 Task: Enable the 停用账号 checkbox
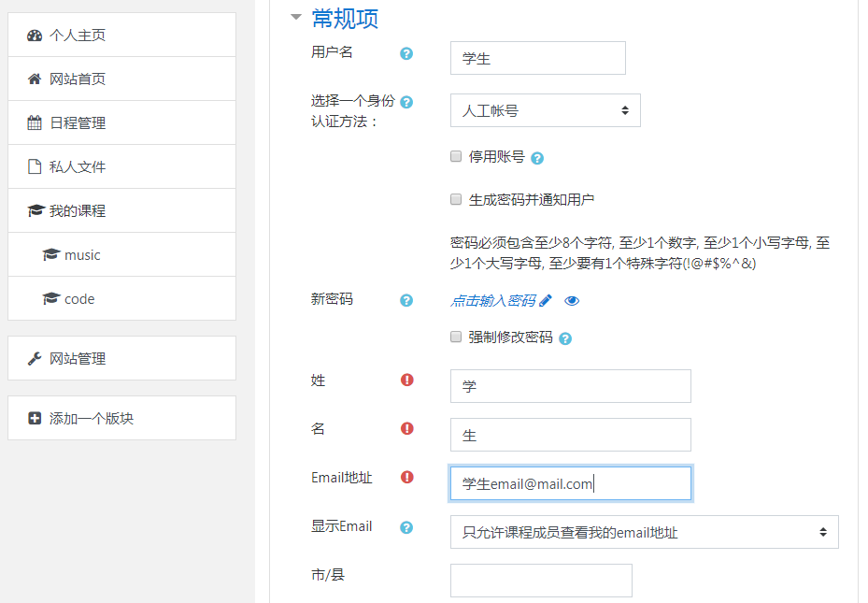point(456,156)
